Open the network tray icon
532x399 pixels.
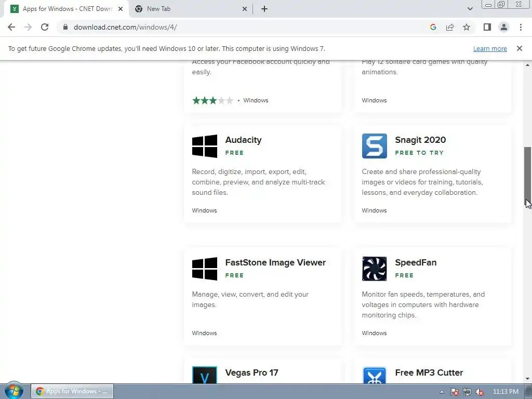coord(467,392)
